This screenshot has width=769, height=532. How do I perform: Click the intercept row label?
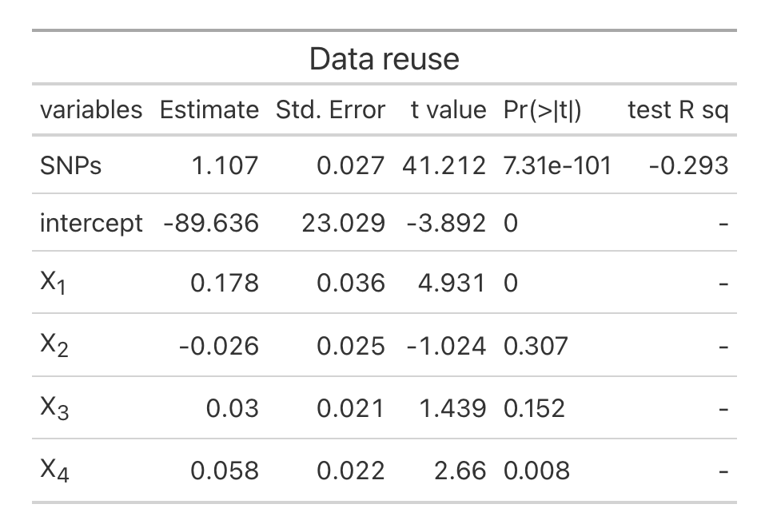90,223
